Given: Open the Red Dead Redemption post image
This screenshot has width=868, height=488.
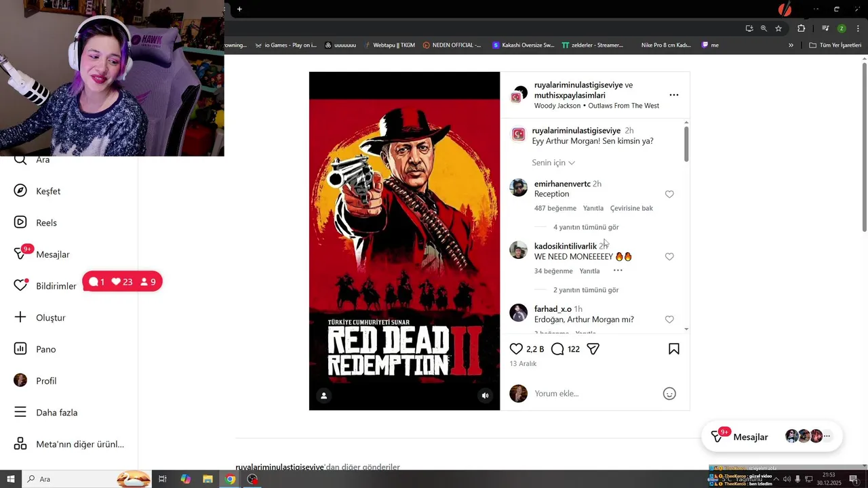Looking at the screenshot, I should coord(404,241).
